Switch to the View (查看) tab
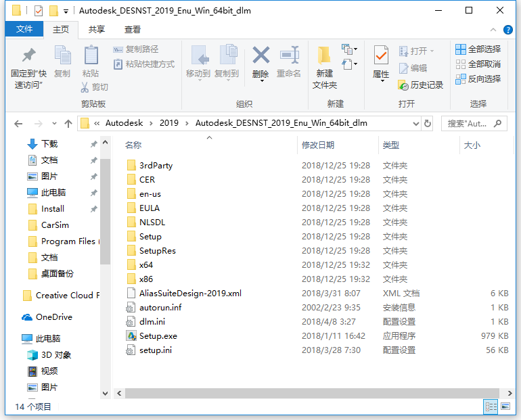 [132, 29]
